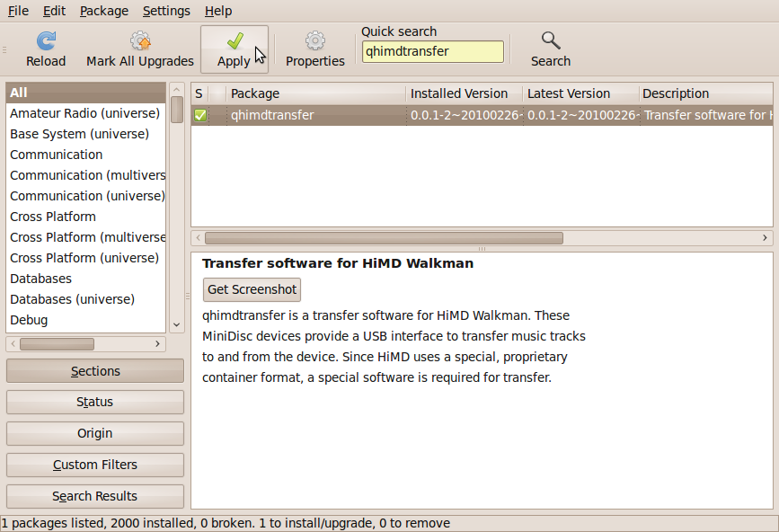Viewport: 779px width, 532px height.
Task: Open the Package menu
Action: point(103,11)
